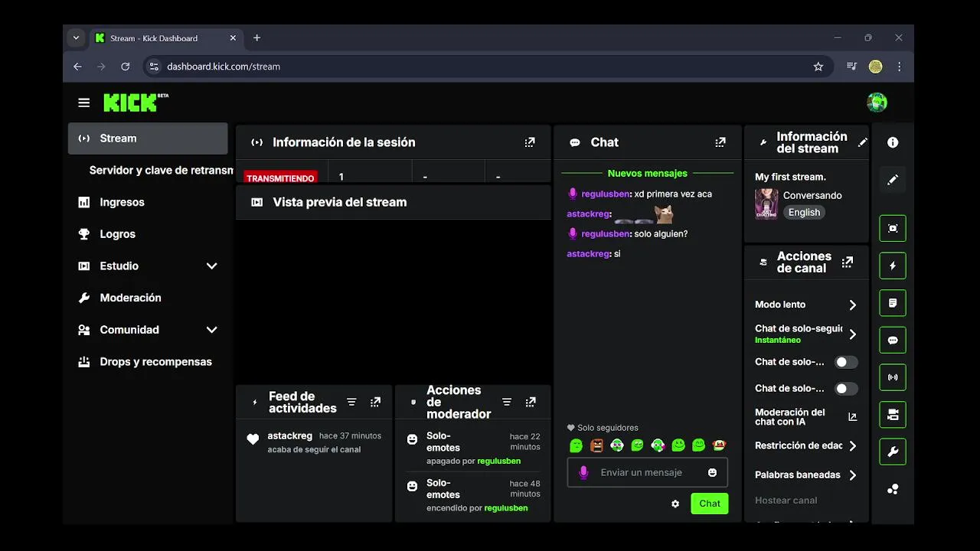
Task: Toggle the note/document icon in the right rail
Action: (893, 303)
